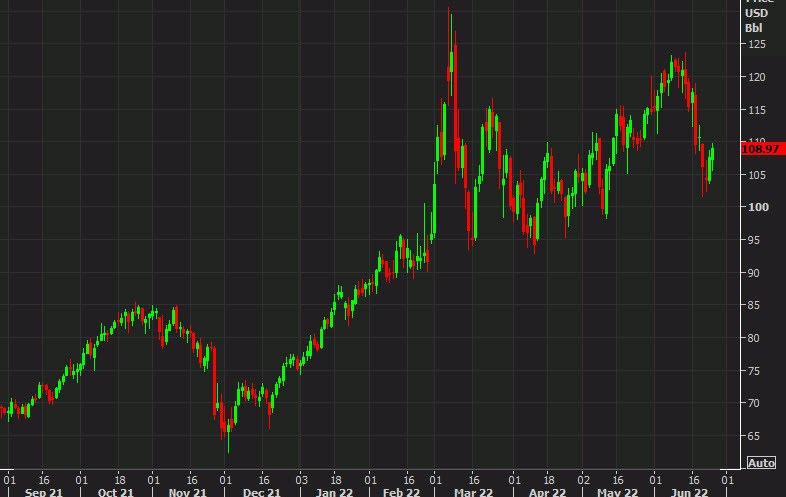The width and height of the screenshot is (786, 497).
Task: Click the USD currency label
Action: tap(756, 14)
